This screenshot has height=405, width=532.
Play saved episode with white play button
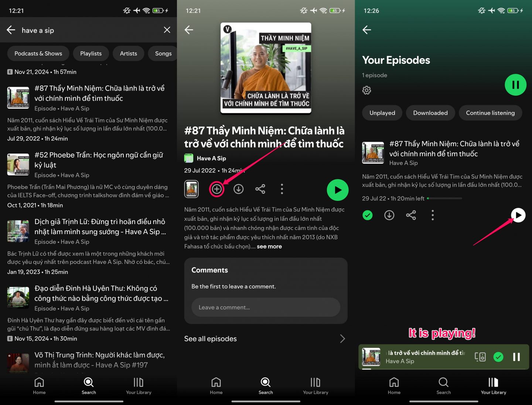518,215
